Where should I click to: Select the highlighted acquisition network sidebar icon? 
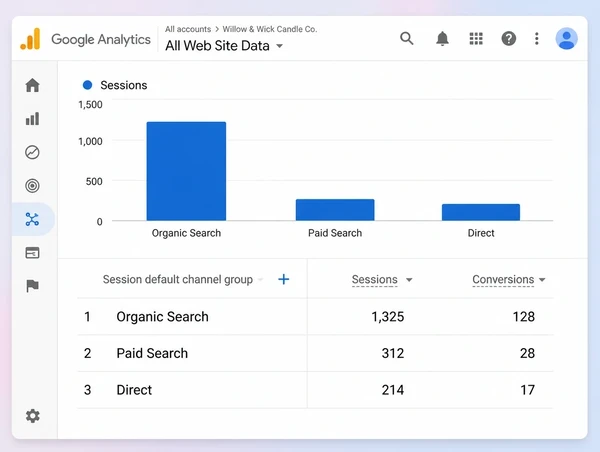click(x=33, y=219)
